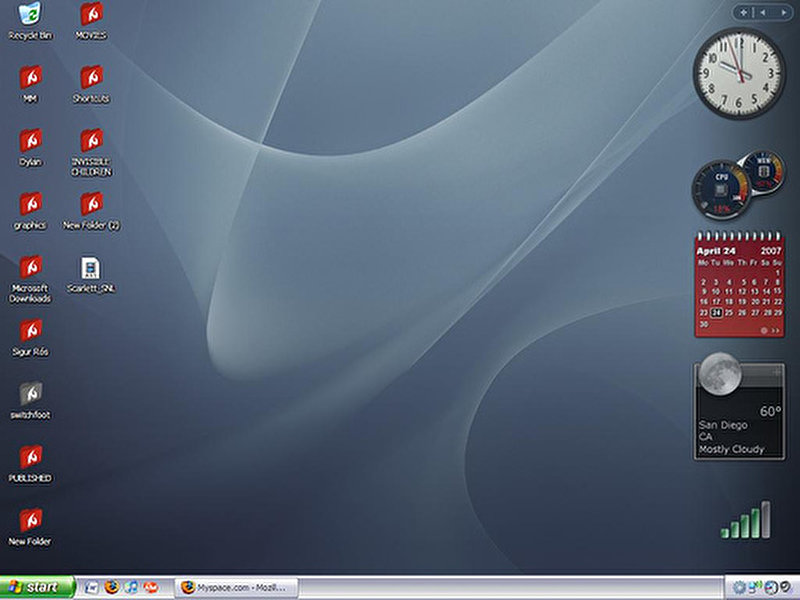800x600 pixels.
Task: Open the Scarlett_SNL file
Action: click(91, 268)
